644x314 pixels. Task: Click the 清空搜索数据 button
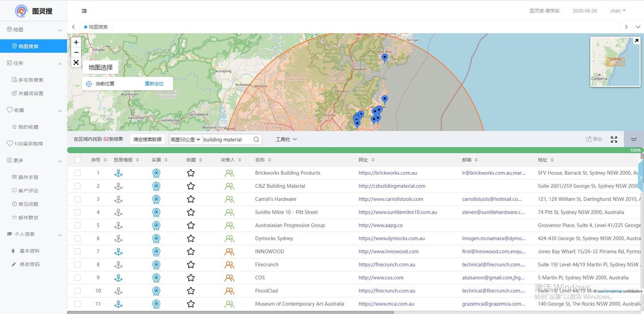click(x=148, y=139)
